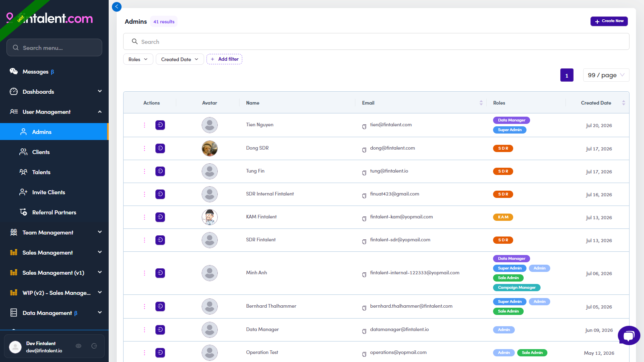Expand WIP (v2) - Sales Manage... menu

(54, 293)
